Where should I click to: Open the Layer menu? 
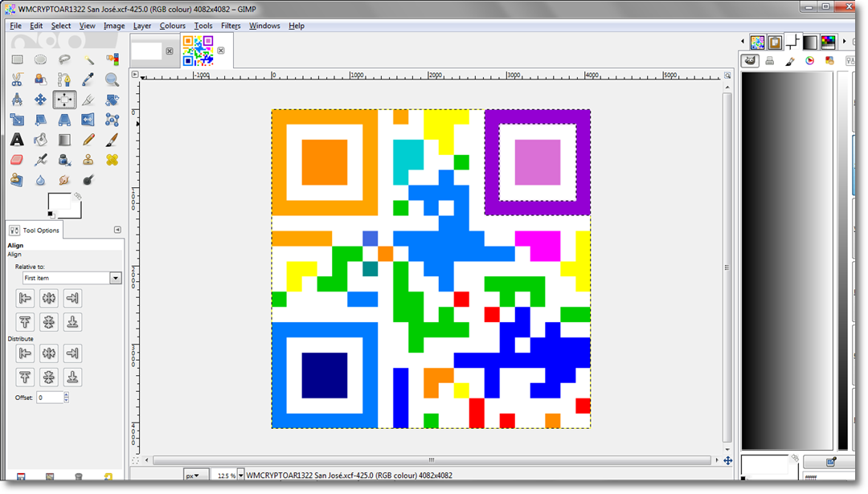pos(142,26)
